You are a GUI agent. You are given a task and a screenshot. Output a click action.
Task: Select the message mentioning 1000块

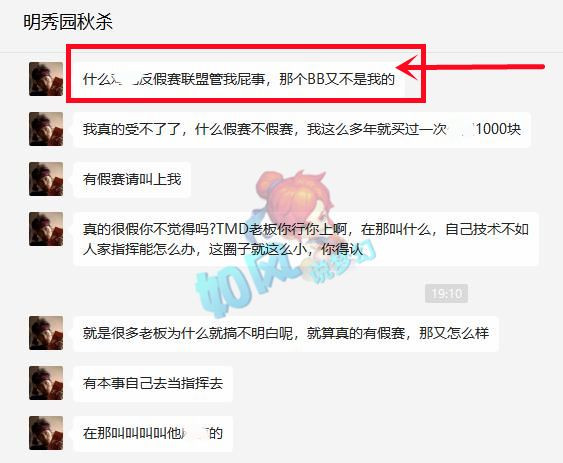coord(302,129)
